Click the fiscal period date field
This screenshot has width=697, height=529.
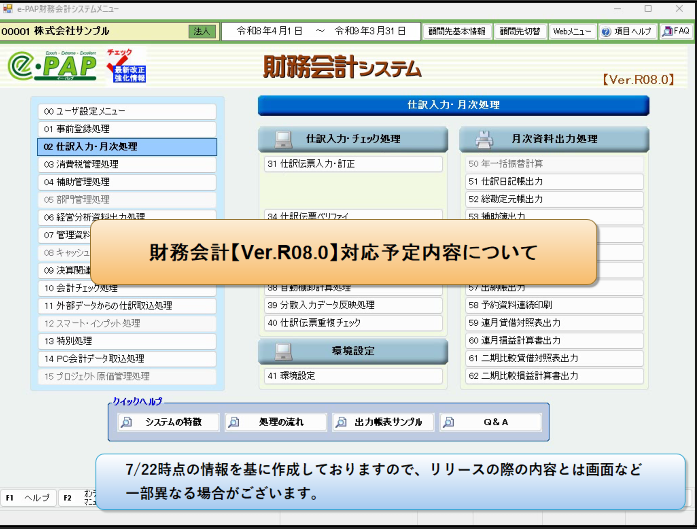click(x=321, y=31)
